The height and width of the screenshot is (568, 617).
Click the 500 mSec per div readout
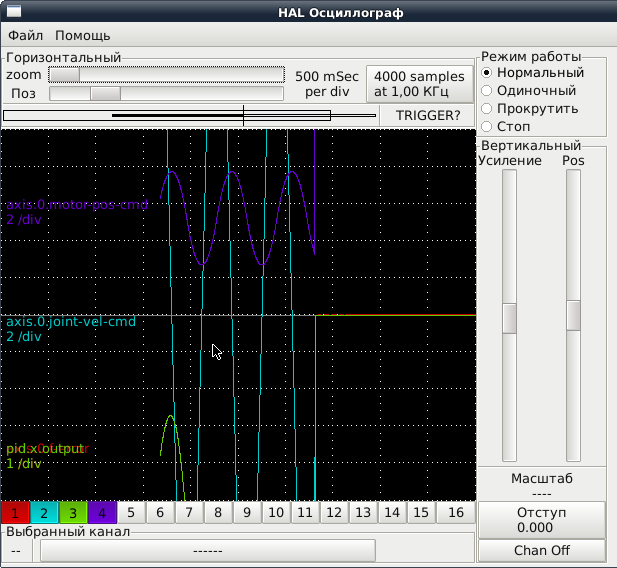[x=327, y=84]
